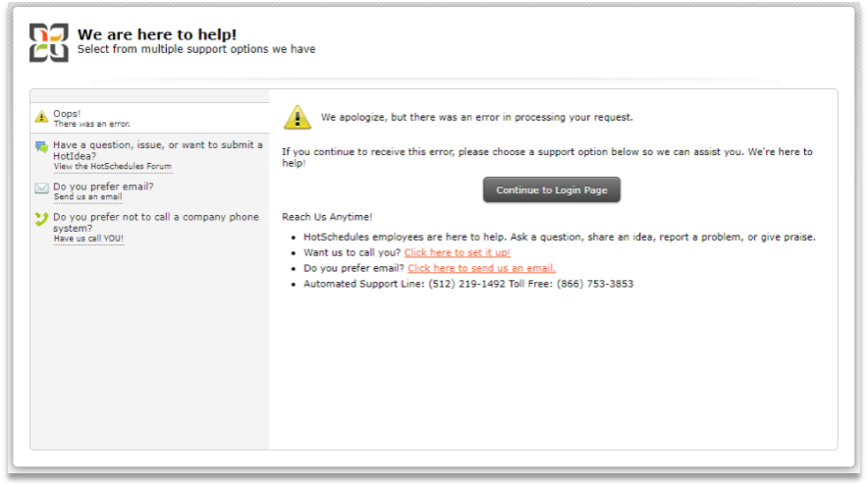Image resolution: width=868 pixels, height=487 pixels.
Task: Open View the HotSchedules Forum link
Action: 112,166
